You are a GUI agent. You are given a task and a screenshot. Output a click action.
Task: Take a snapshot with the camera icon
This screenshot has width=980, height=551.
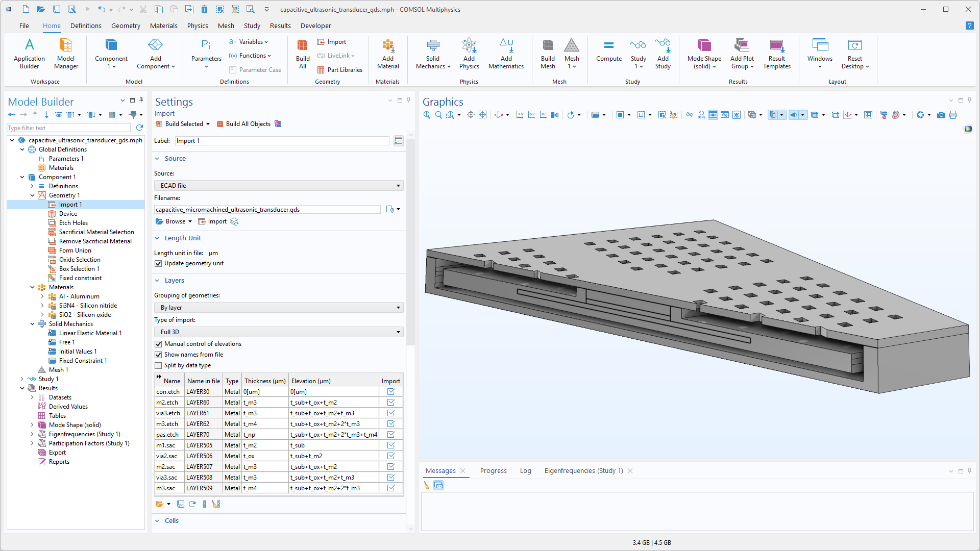(x=941, y=115)
